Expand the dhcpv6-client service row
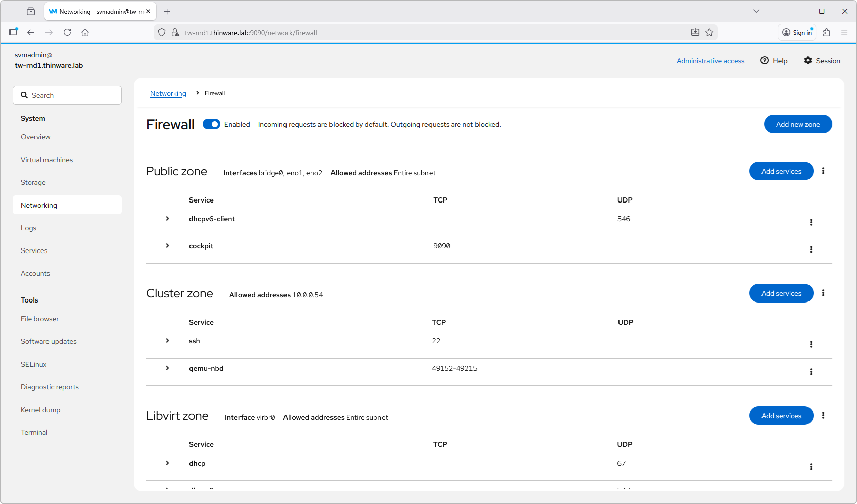This screenshot has width=857, height=504. [x=168, y=219]
